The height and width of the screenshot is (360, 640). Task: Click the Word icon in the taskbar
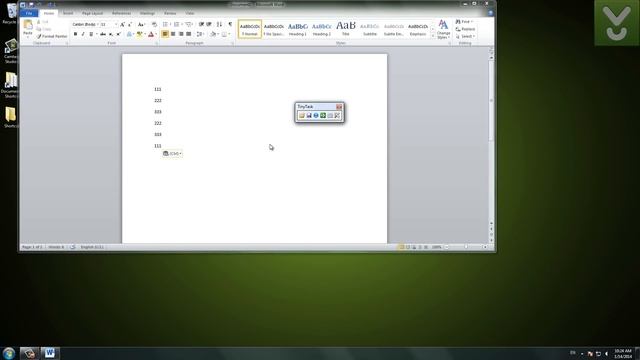click(x=50, y=353)
